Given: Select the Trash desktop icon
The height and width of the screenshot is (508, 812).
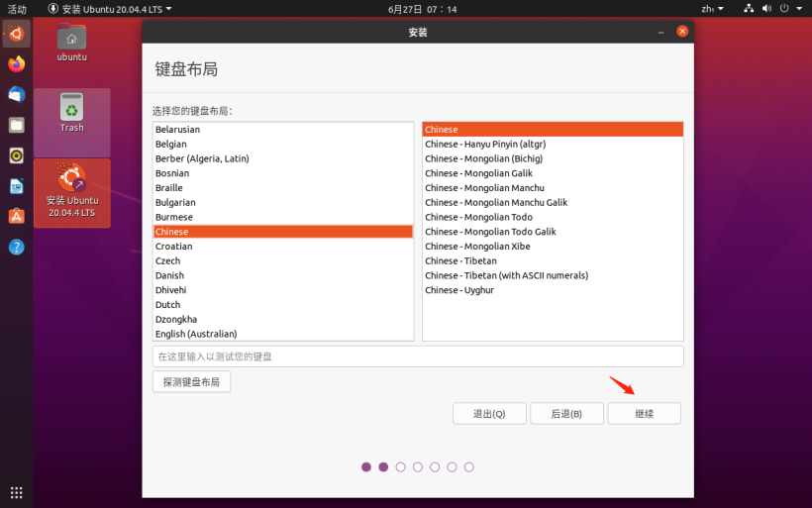Looking at the screenshot, I should [x=71, y=112].
